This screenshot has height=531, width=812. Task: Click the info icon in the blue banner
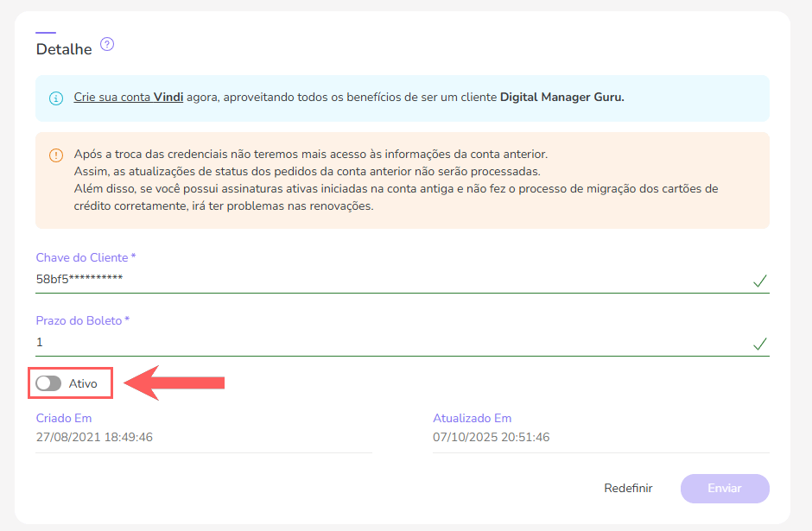56,98
